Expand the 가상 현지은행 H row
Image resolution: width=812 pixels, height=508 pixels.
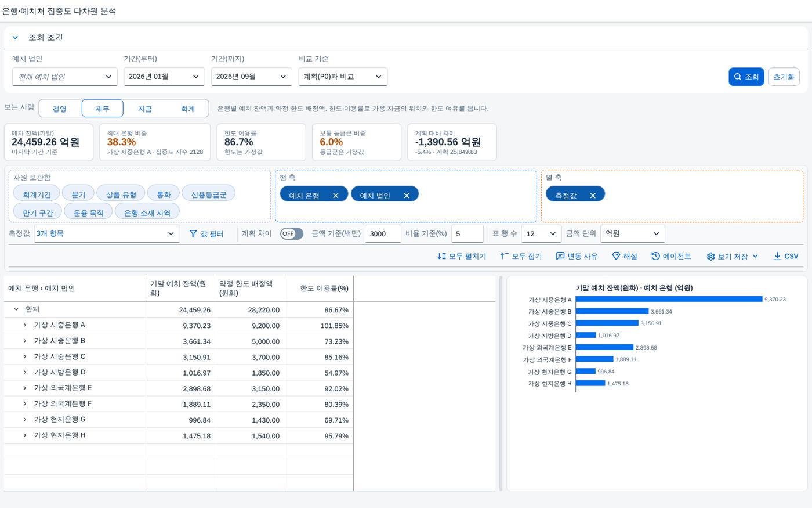pyautogui.click(x=25, y=435)
